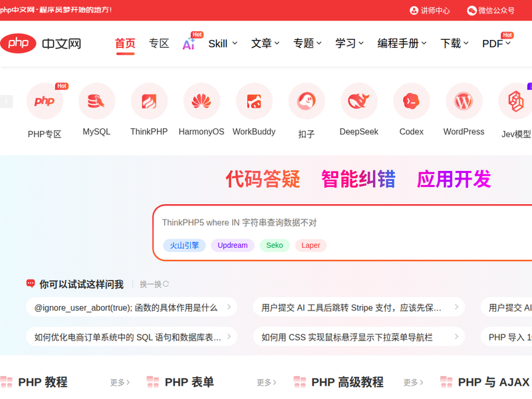Click the 代码答疑 heading text
Viewport: 532px width, 399px height.
coord(263,179)
